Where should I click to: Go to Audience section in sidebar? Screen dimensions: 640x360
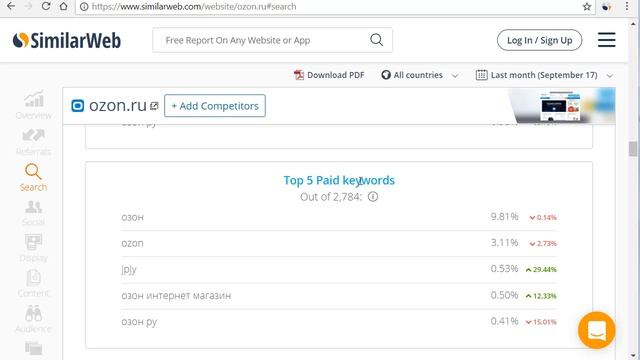click(33, 319)
